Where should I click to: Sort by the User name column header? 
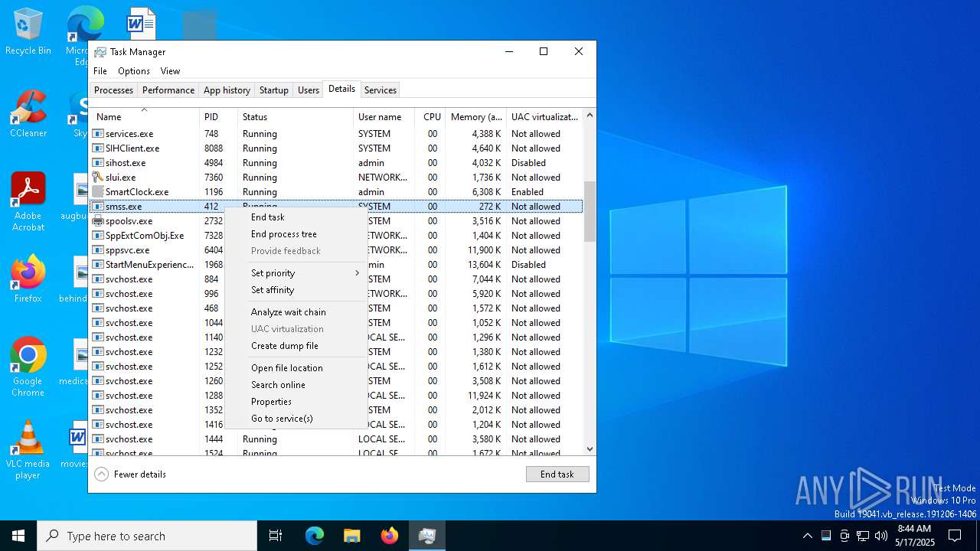(384, 117)
